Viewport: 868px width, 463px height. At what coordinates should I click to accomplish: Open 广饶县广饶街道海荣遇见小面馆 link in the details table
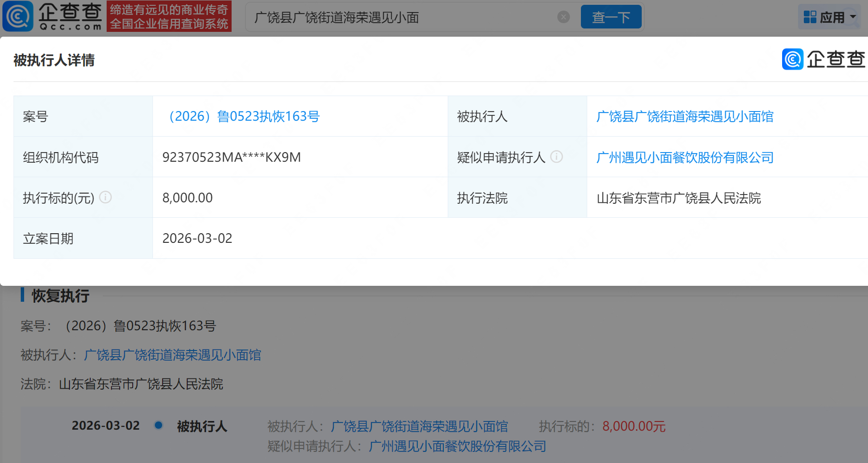[685, 116]
